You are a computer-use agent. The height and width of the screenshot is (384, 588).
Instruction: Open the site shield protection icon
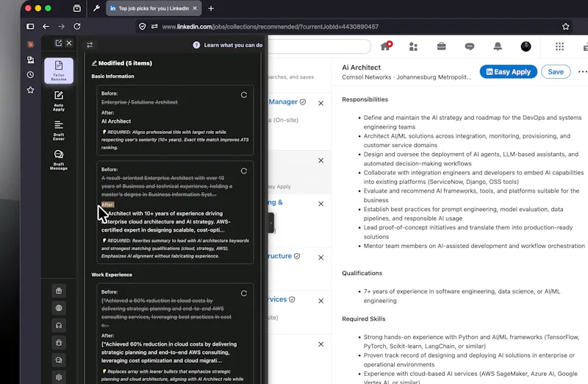click(x=142, y=26)
